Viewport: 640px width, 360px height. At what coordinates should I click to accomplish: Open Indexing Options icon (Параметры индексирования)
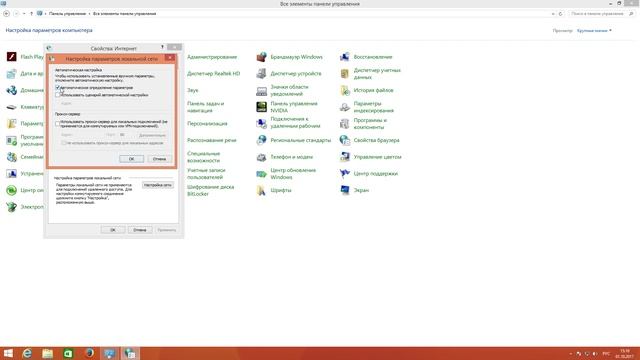coord(344,107)
